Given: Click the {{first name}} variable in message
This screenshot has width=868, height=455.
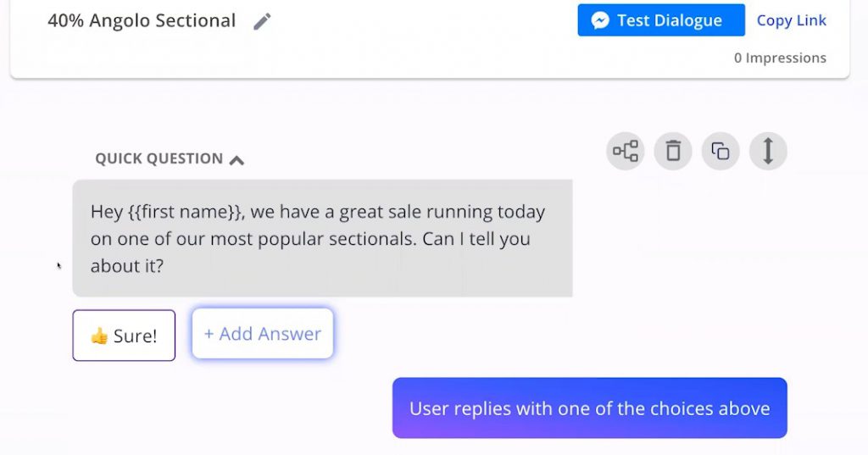Looking at the screenshot, I should click(186, 212).
